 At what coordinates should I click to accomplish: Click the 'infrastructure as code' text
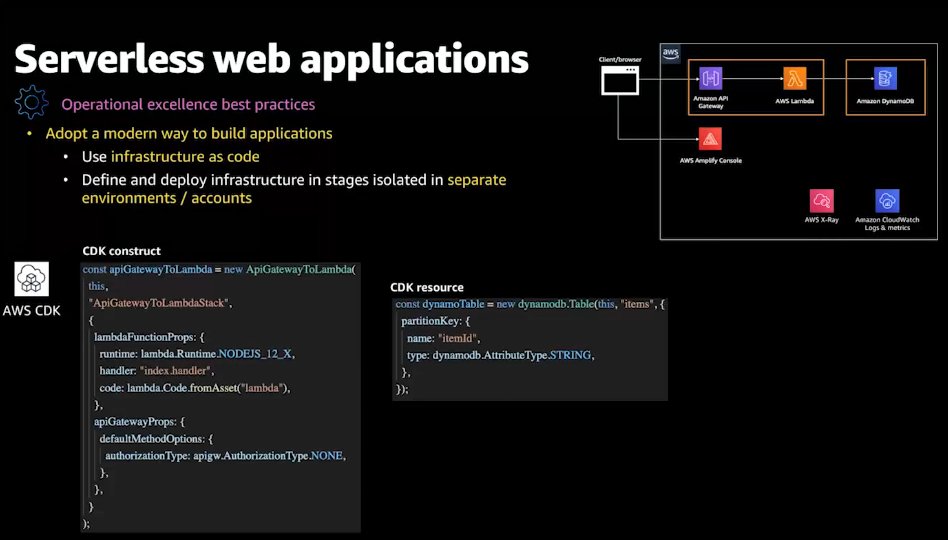[185, 157]
